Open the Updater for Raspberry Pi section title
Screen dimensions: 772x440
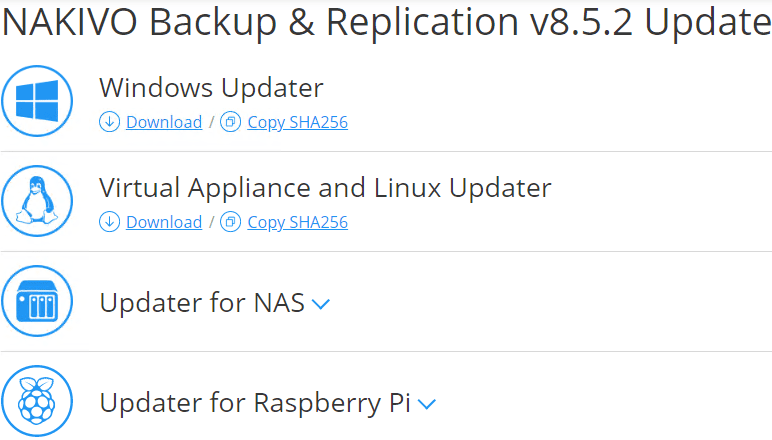click(255, 402)
